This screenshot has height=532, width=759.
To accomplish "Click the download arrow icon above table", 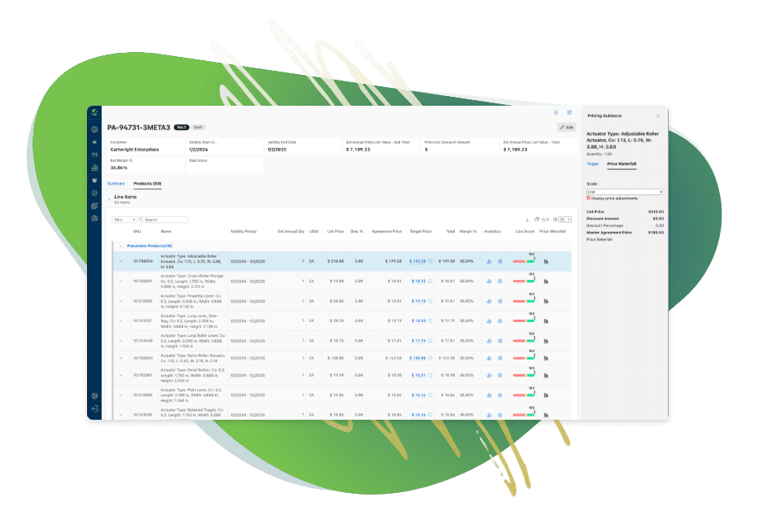I will tap(527, 220).
